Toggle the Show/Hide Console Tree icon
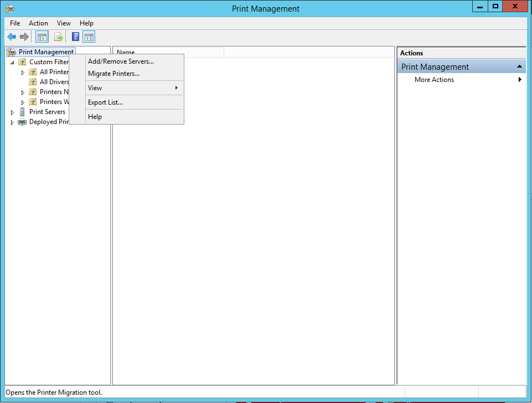 pyautogui.click(x=42, y=37)
